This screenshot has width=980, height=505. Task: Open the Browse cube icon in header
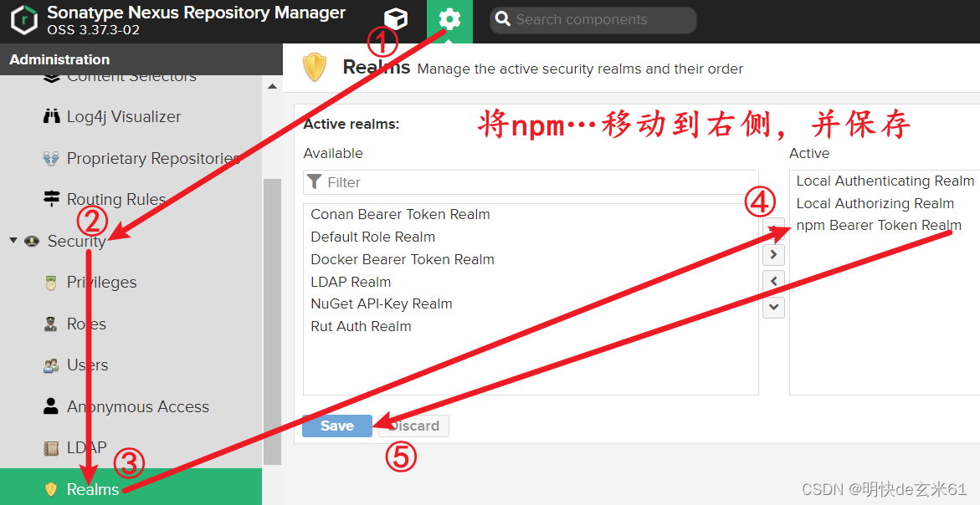396,19
